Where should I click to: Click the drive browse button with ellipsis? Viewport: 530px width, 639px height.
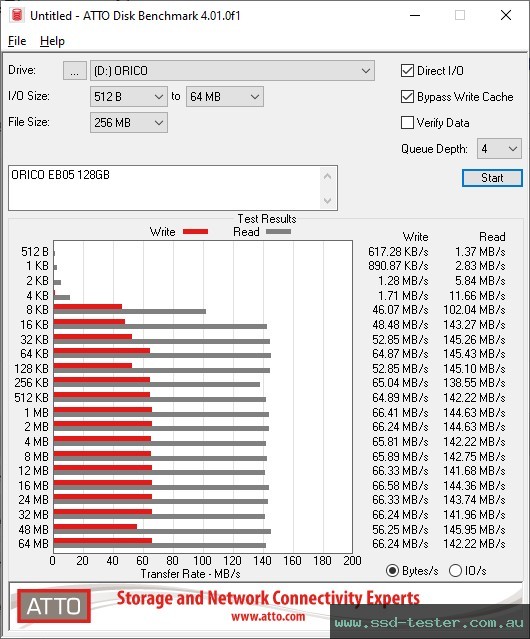[75, 71]
